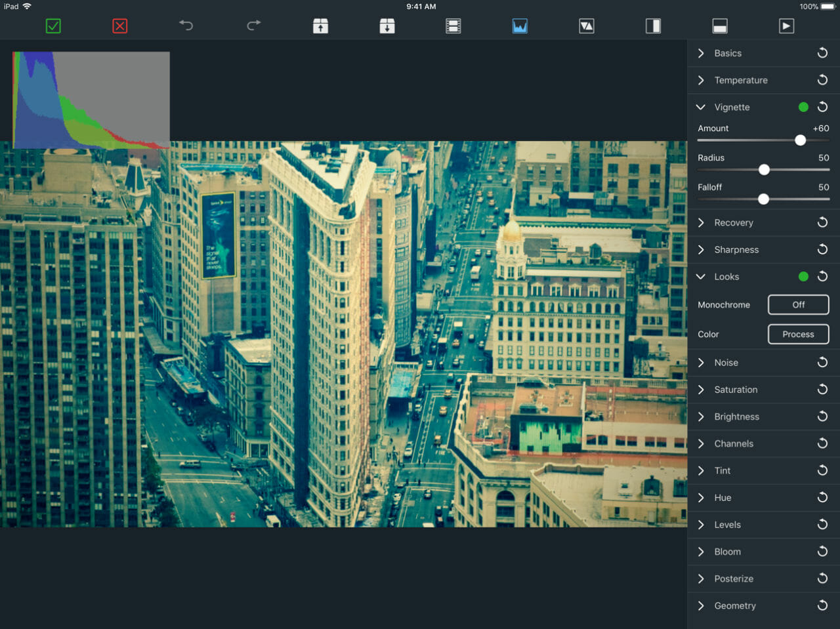
Task: Redo the last adjustment
Action: tap(253, 26)
